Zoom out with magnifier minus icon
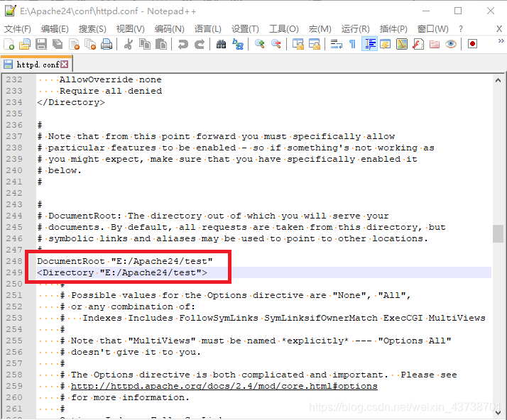The image size is (507, 420). 276,44
